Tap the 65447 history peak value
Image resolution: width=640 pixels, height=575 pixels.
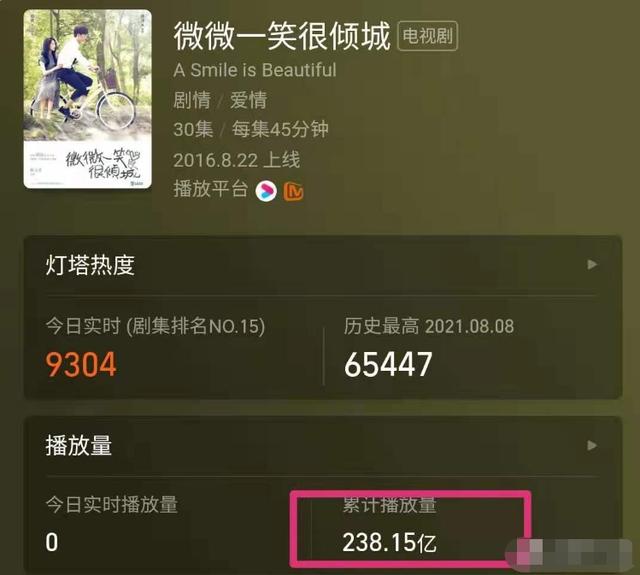tap(388, 364)
